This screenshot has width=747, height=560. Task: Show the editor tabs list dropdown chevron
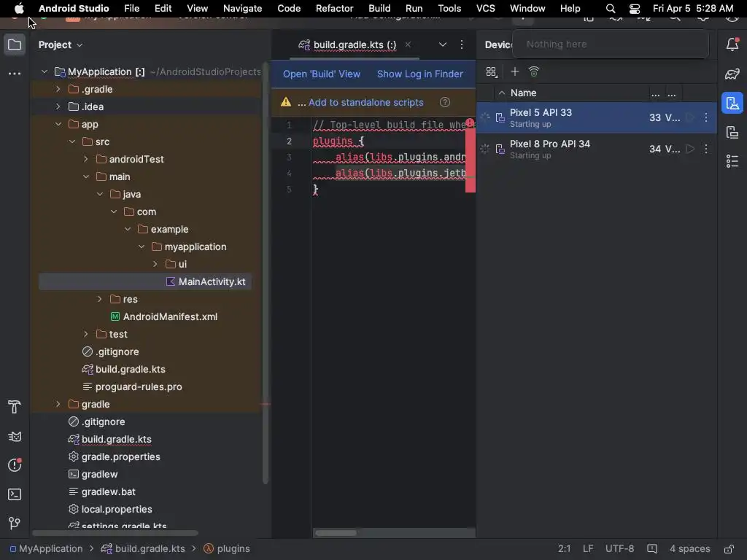coord(443,44)
